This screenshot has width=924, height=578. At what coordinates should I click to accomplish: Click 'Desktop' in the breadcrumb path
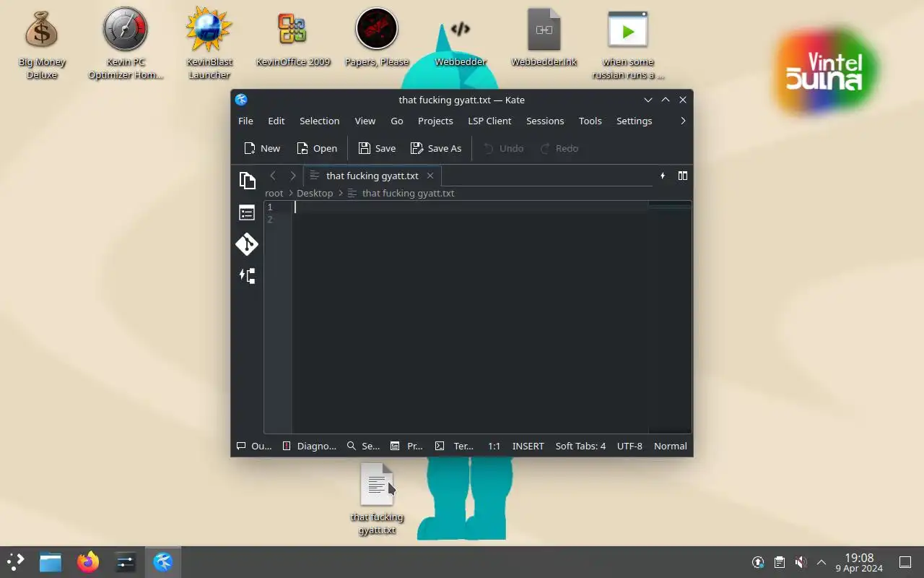pyautogui.click(x=315, y=193)
